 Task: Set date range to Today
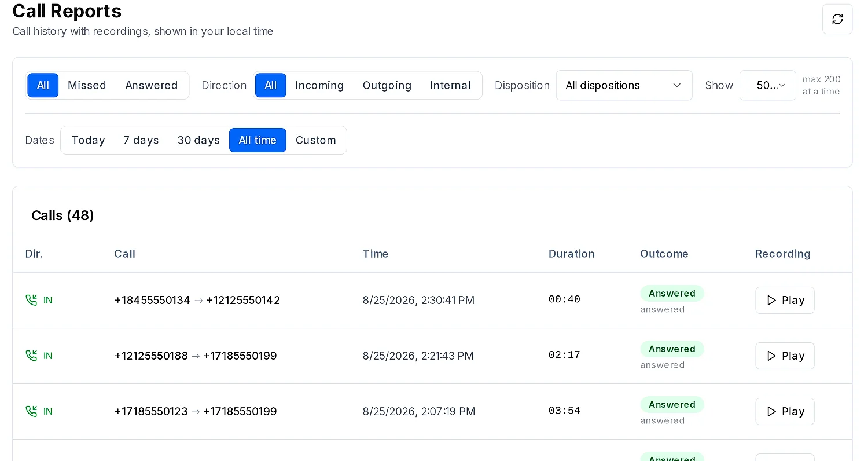[88, 140]
